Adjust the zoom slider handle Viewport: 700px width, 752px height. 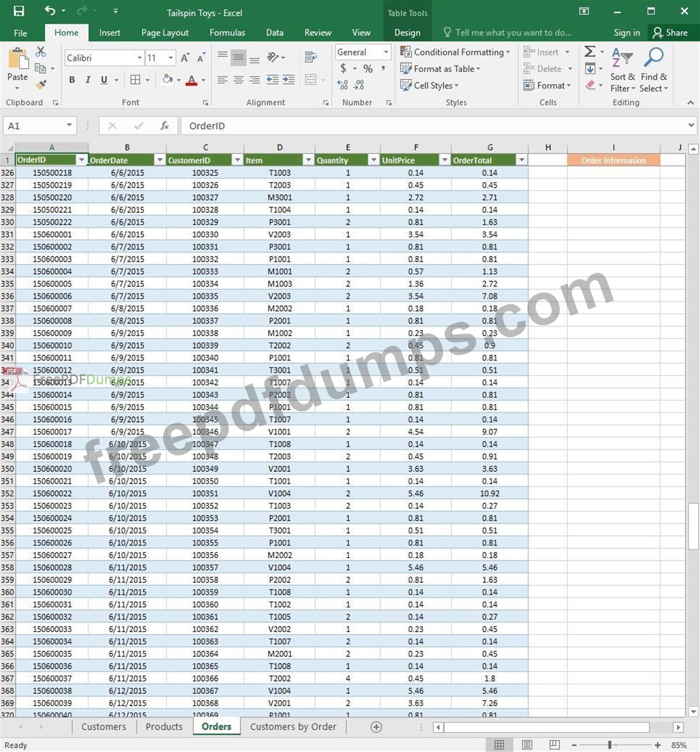[x=610, y=745]
